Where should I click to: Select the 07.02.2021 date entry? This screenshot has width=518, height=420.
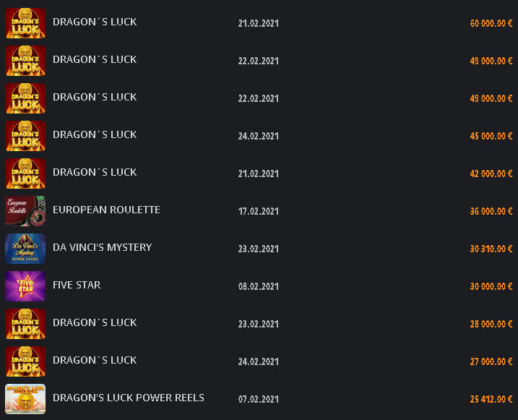[x=259, y=399]
